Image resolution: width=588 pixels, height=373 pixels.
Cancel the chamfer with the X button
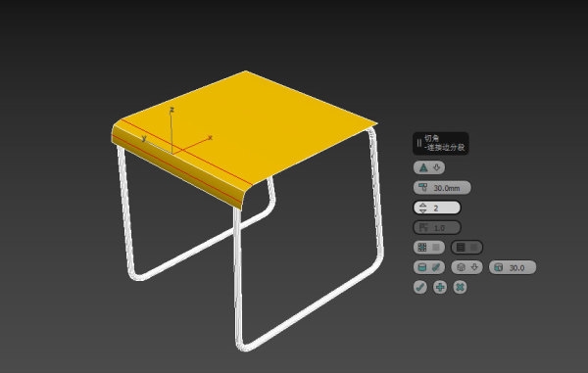click(x=460, y=287)
